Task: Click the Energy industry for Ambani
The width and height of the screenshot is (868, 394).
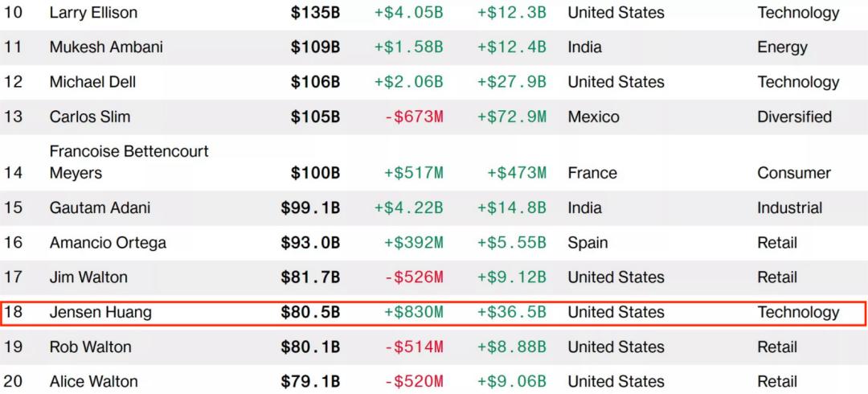Action: coord(782,47)
